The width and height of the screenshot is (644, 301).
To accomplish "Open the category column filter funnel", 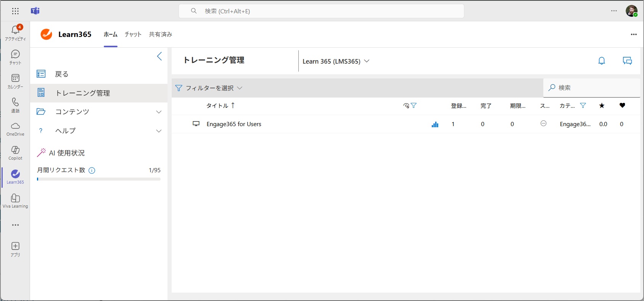I will pyautogui.click(x=583, y=106).
